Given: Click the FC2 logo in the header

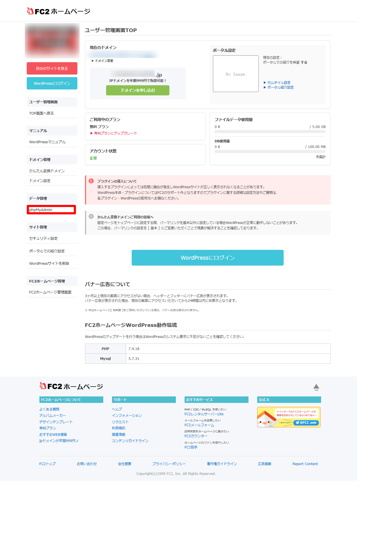Looking at the screenshot, I should (x=59, y=11).
